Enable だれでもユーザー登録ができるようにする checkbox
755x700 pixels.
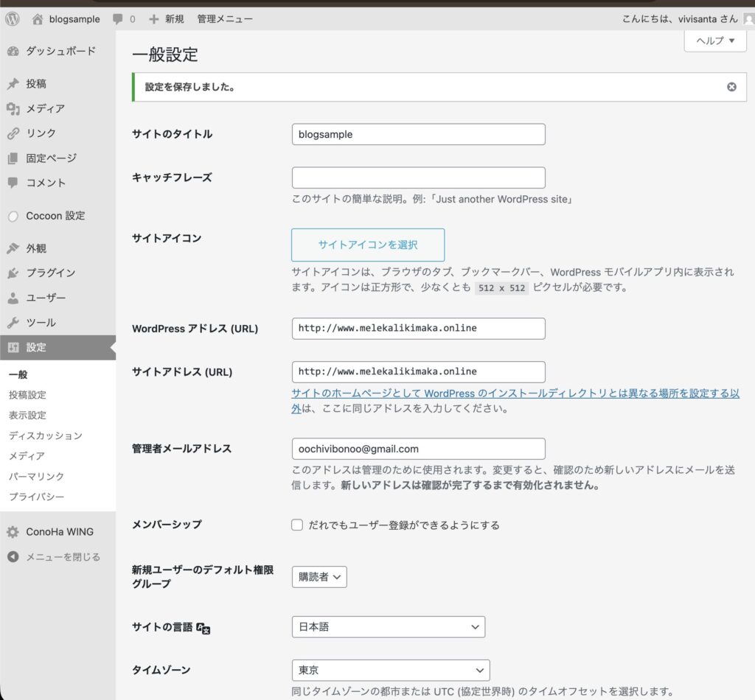pos(297,525)
